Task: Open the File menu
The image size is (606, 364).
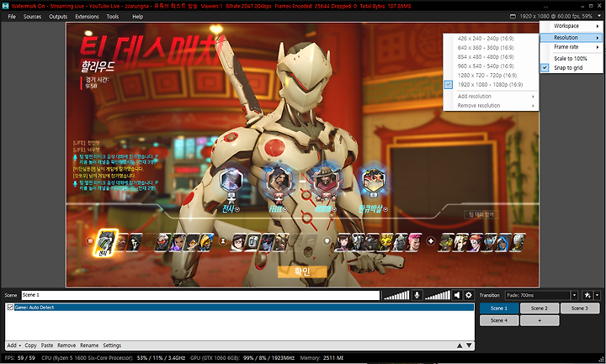Action: (12, 17)
